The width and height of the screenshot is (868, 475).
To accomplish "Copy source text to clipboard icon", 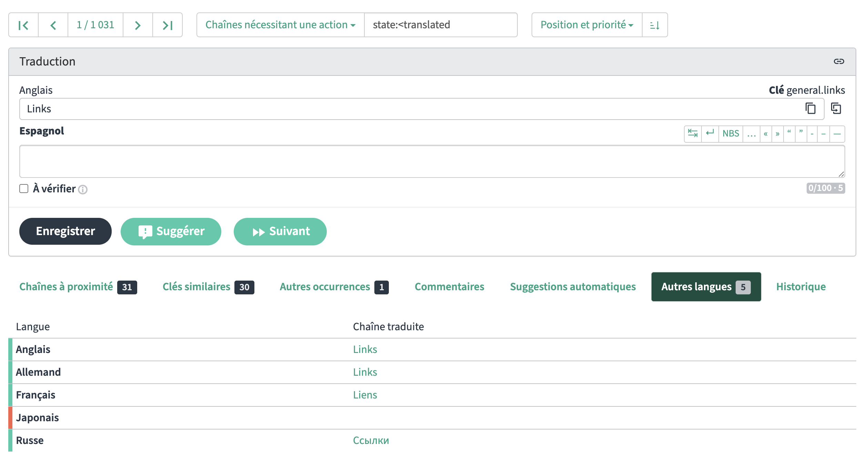I will click(810, 109).
